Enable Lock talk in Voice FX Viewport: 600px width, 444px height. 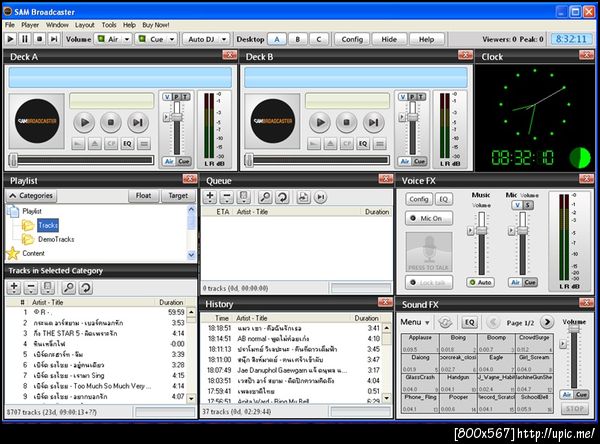(429, 282)
